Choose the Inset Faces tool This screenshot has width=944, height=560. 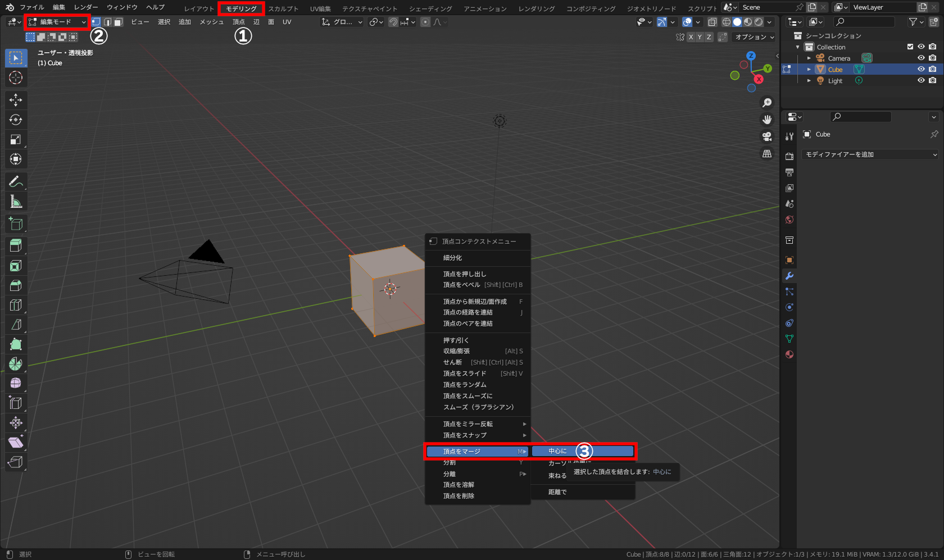(16, 266)
